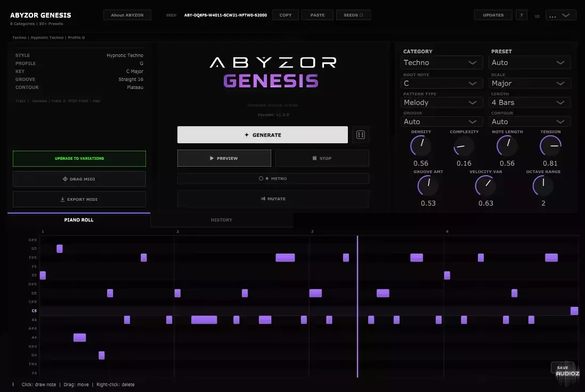Click the bar 3 marker on the ruler
This screenshot has width=585, height=392.
[312, 232]
